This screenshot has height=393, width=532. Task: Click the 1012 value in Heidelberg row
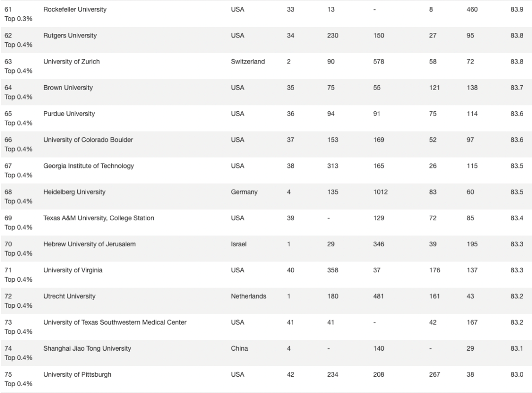point(380,192)
